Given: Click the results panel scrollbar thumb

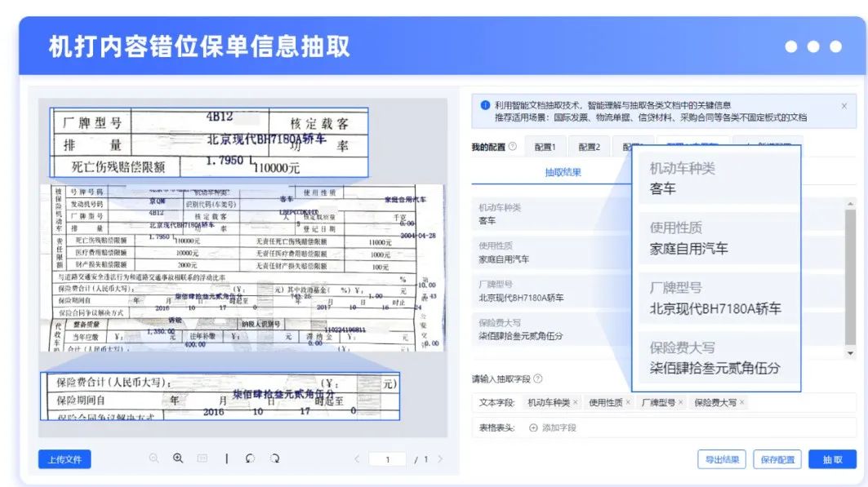Looking at the screenshot, I should coord(850,277).
